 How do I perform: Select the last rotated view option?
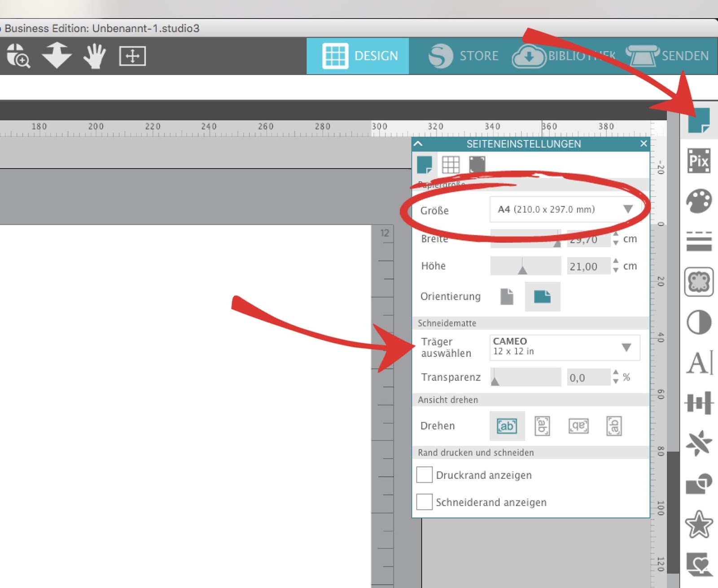tap(614, 426)
